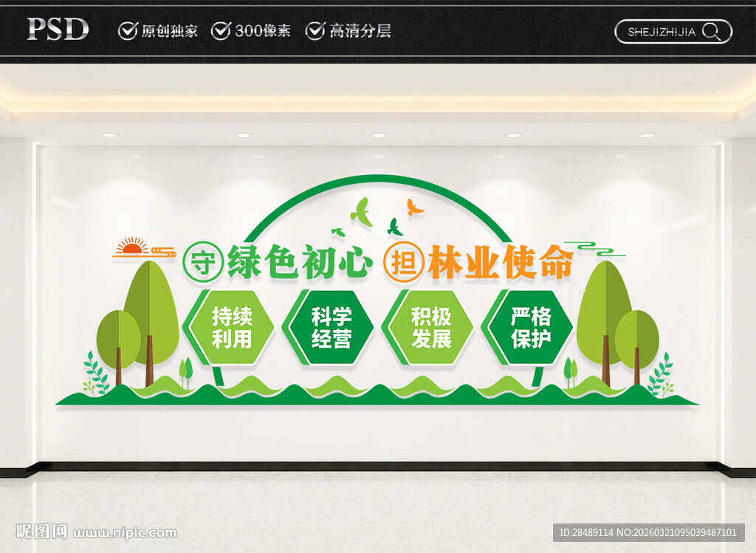Image resolution: width=756 pixels, height=553 pixels.
Task: Click the circular 守 badge icon
Action: 205,260
